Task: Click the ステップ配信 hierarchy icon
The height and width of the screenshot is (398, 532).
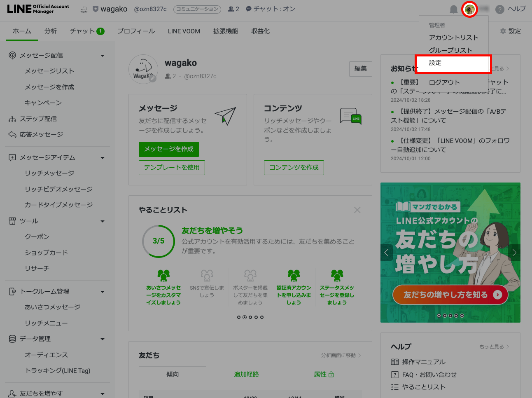Action: [12, 119]
